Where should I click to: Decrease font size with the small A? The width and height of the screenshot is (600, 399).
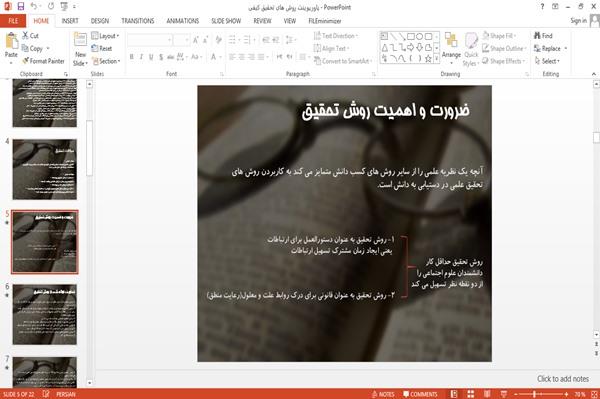[x=205, y=40]
